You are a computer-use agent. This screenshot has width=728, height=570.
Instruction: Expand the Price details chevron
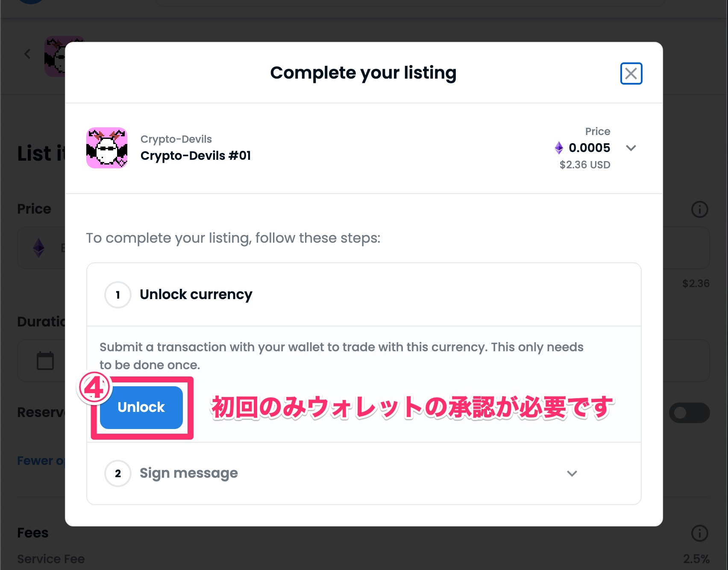(x=631, y=148)
